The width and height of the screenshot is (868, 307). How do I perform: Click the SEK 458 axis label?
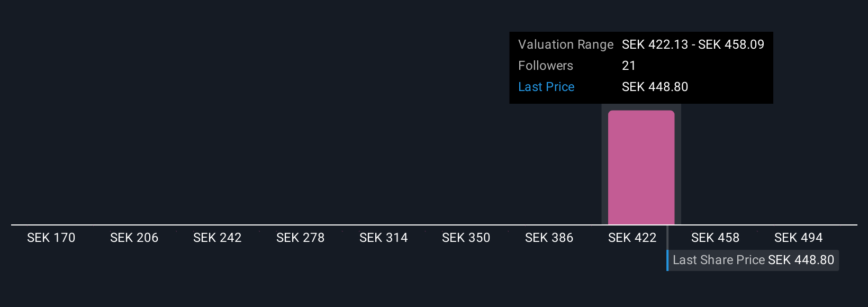pos(716,238)
